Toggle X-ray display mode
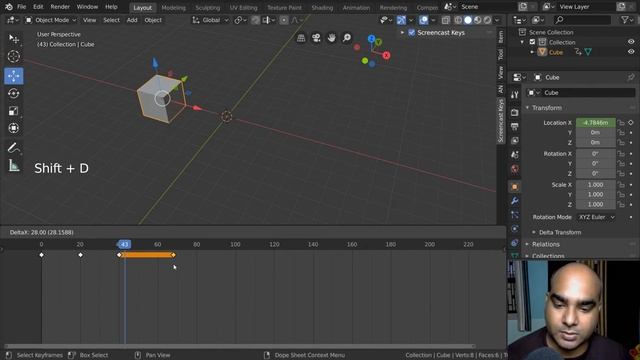640x360 pixels. (446, 20)
